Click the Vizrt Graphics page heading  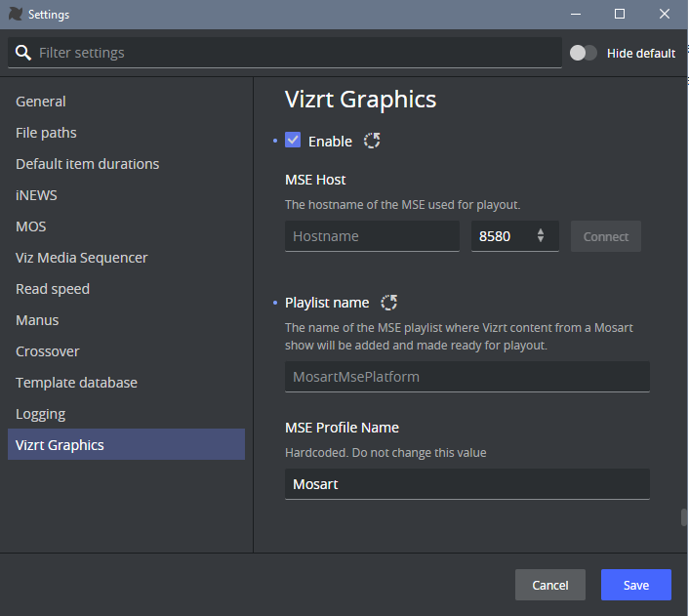pos(360,100)
